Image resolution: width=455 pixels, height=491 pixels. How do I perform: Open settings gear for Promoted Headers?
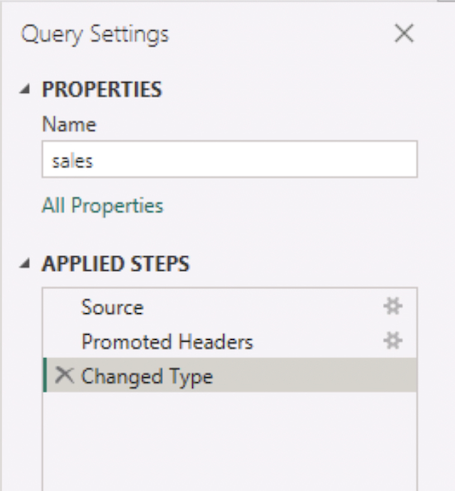pyautogui.click(x=393, y=341)
